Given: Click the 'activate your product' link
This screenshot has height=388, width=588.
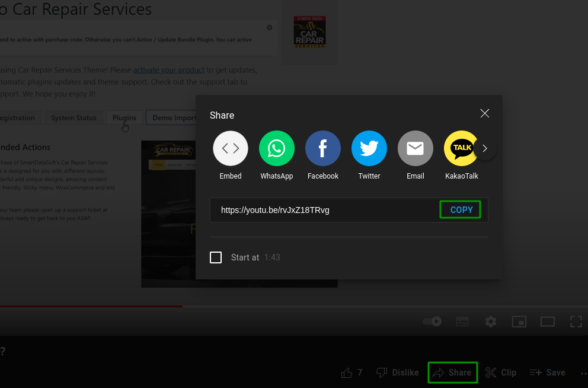Looking at the screenshot, I should point(169,70).
